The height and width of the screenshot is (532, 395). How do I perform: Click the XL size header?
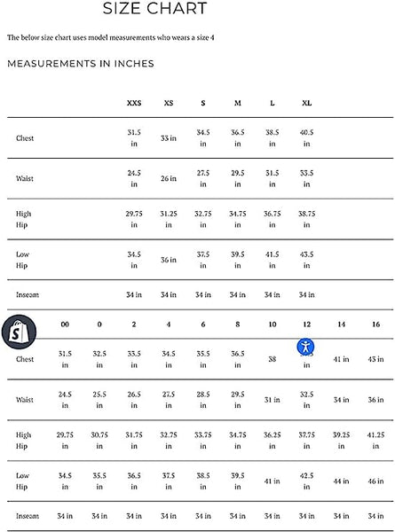click(307, 103)
